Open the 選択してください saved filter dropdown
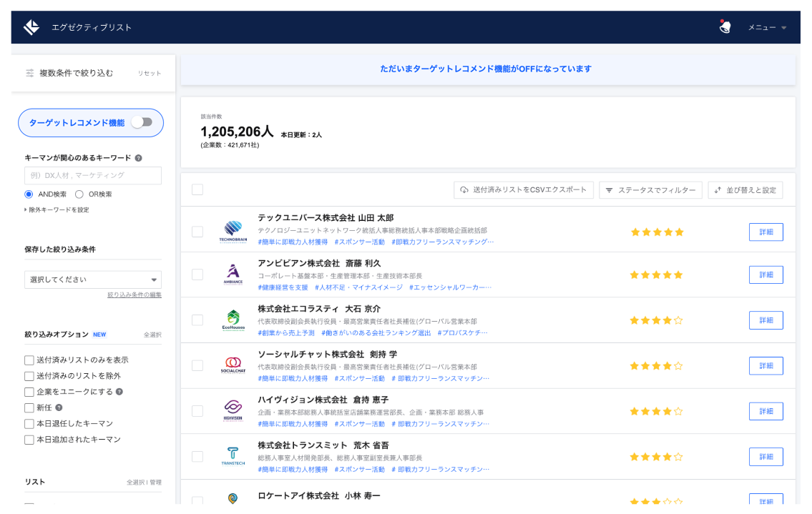This screenshot has height=514, width=812. coord(93,280)
